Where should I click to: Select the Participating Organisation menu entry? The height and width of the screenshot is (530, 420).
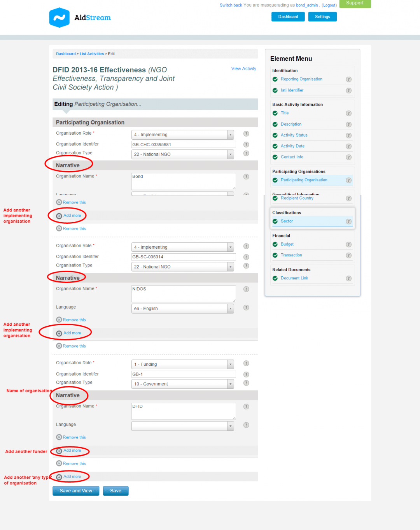click(x=304, y=180)
